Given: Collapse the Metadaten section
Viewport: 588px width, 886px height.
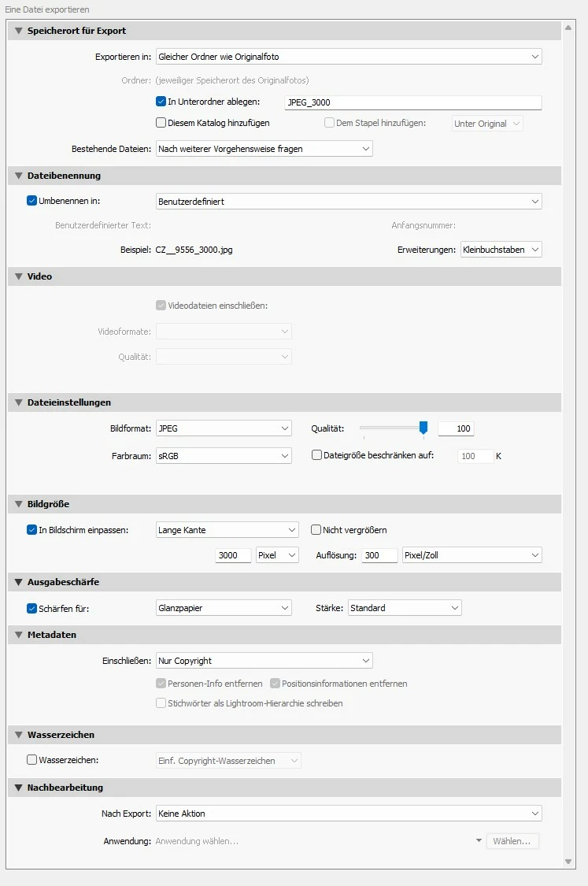Looking at the screenshot, I should tap(19, 635).
